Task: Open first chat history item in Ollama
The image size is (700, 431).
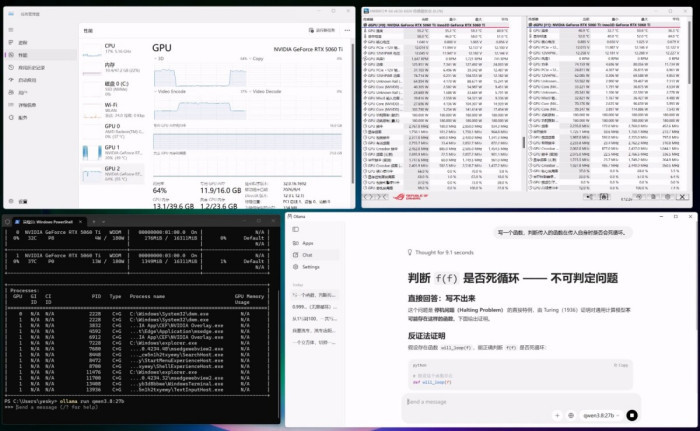Action: (315, 295)
